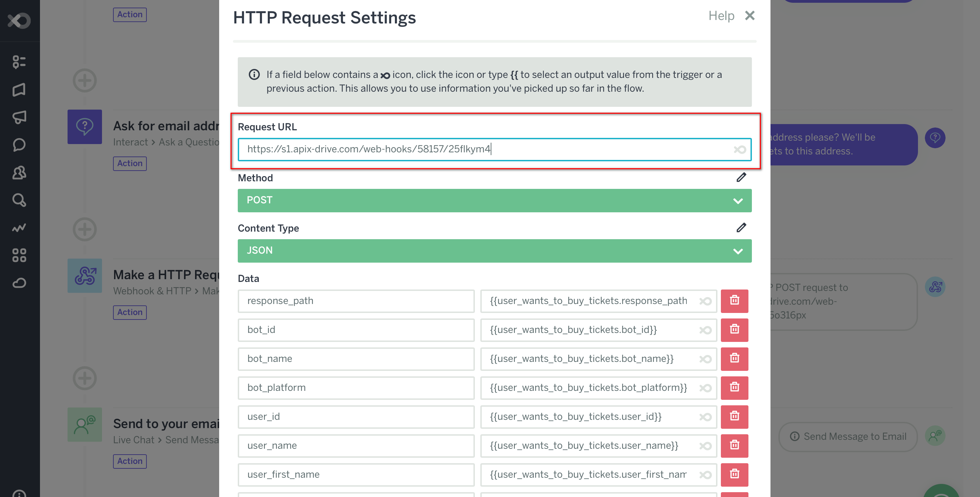Delete the user_name data row
The image size is (980, 497).
(734, 445)
